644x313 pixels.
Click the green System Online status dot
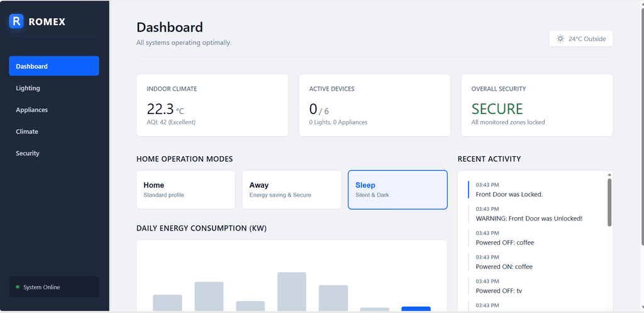pyautogui.click(x=18, y=287)
